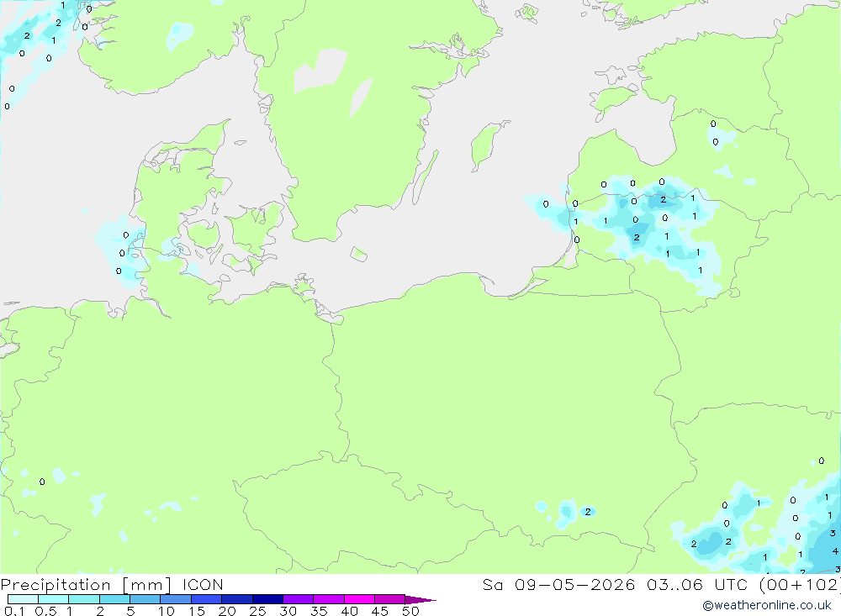Click the '(00+102)' forecast offset text
Image resolution: width=841 pixels, height=616 pixels.
tap(800, 584)
